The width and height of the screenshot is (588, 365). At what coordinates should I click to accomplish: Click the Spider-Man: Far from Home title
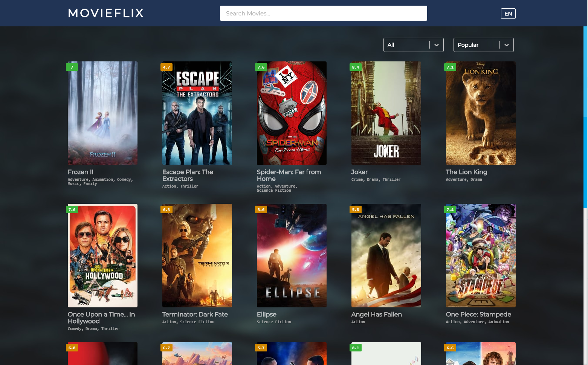tap(289, 176)
